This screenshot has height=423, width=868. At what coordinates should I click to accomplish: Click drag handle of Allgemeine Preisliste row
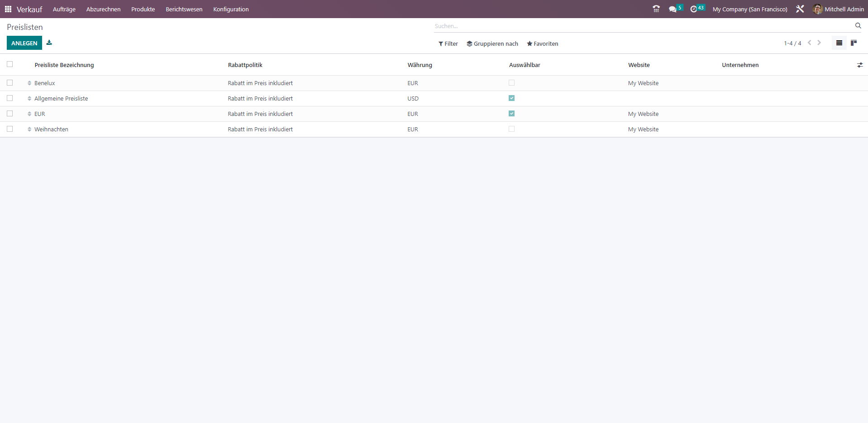coord(29,99)
